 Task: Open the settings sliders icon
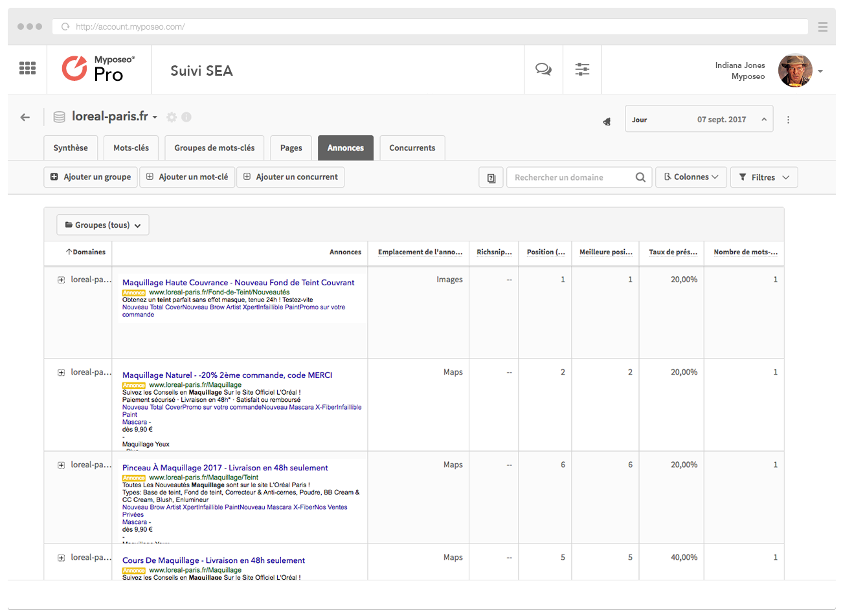point(582,69)
